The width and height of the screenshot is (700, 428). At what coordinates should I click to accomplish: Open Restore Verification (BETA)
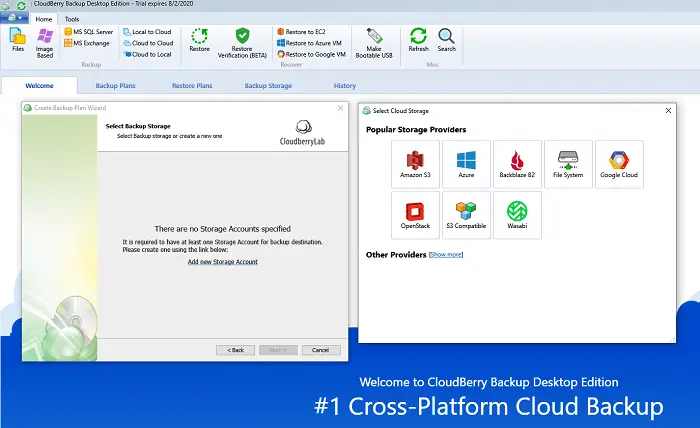pos(242,43)
